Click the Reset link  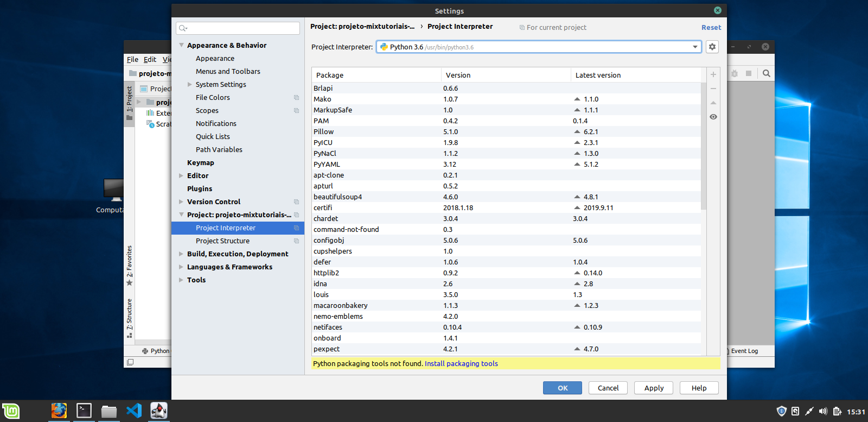[x=711, y=28]
